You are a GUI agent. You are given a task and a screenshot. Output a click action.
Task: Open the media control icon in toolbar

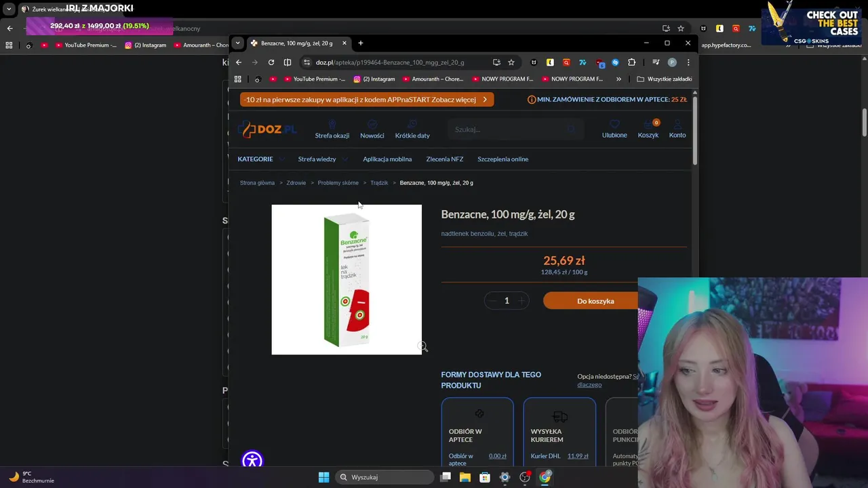coord(656,62)
